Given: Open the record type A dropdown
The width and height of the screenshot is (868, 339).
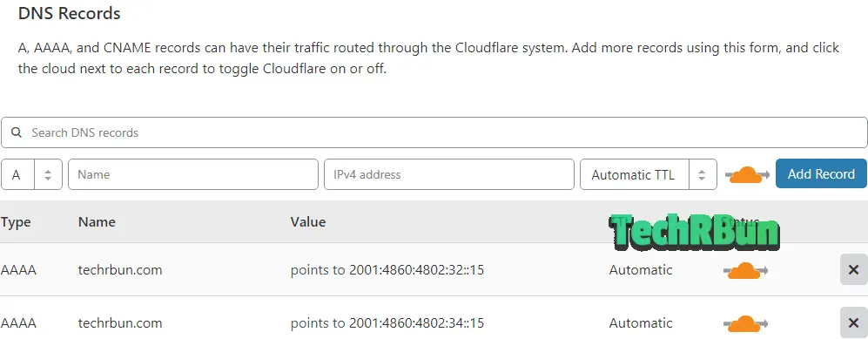Looking at the screenshot, I should tap(31, 174).
